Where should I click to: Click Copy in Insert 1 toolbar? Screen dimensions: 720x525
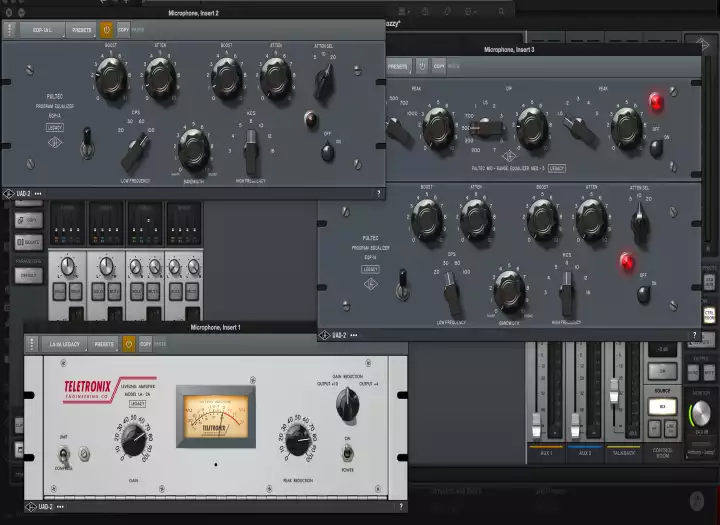[145, 344]
